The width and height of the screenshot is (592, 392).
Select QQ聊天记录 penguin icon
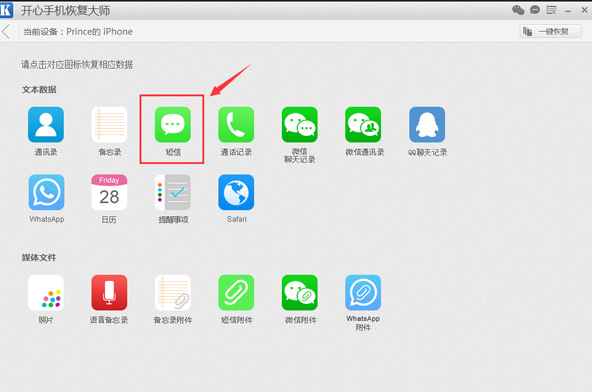point(427,125)
